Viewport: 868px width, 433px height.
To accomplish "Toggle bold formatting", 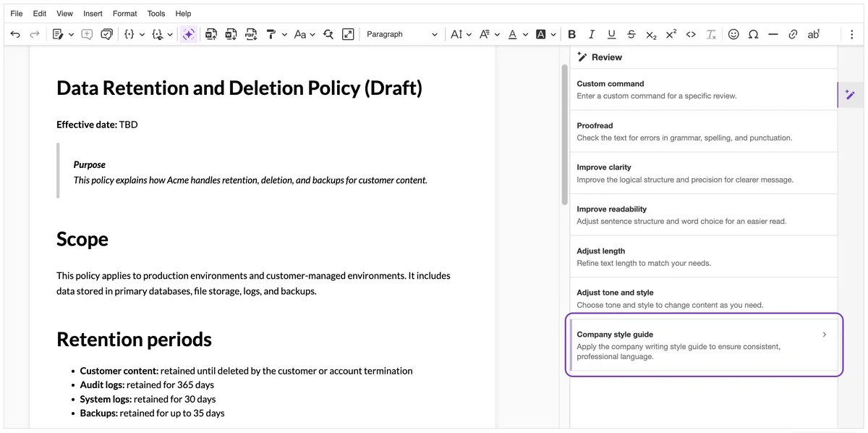I will point(572,34).
